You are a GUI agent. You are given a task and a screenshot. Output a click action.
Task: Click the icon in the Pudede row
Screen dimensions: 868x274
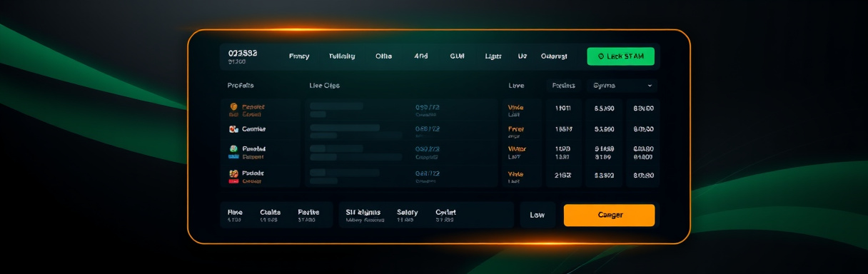[233, 173]
